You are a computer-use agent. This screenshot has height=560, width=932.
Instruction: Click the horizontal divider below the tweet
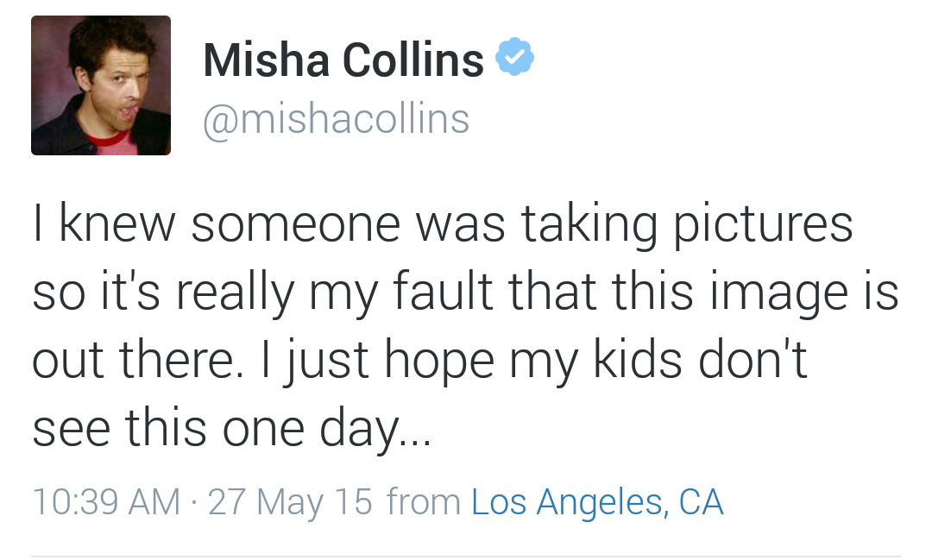pos(466,556)
